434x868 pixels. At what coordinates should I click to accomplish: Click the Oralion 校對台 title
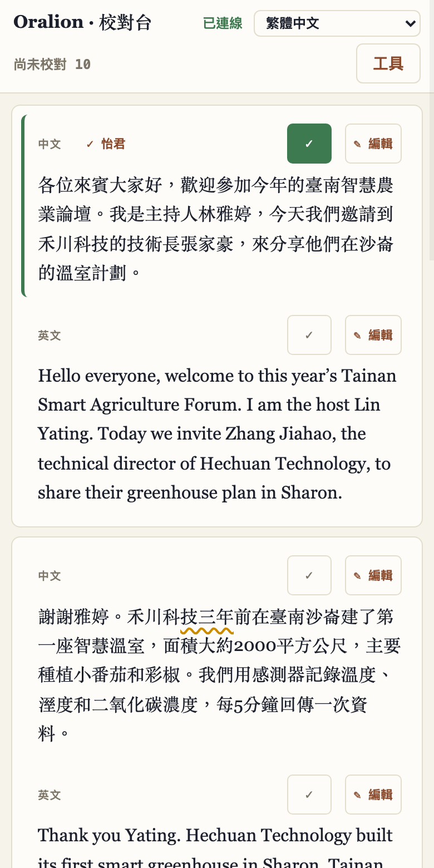82,22
